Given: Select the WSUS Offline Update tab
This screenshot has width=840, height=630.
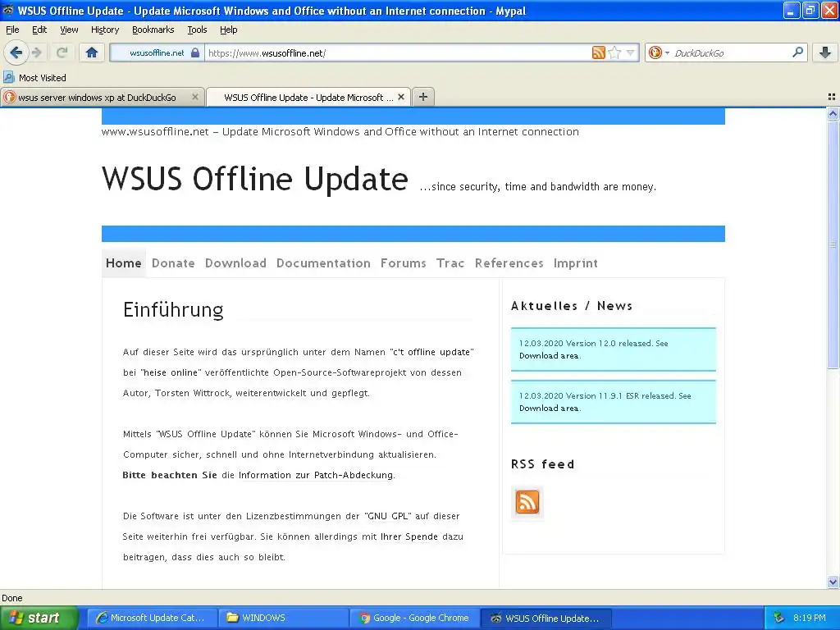Looking at the screenshot, I should pyautogui.click(x=308, y=97).
